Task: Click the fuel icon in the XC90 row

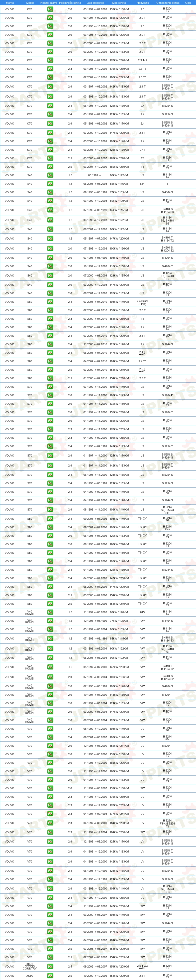Action: [x=50, y=975]
